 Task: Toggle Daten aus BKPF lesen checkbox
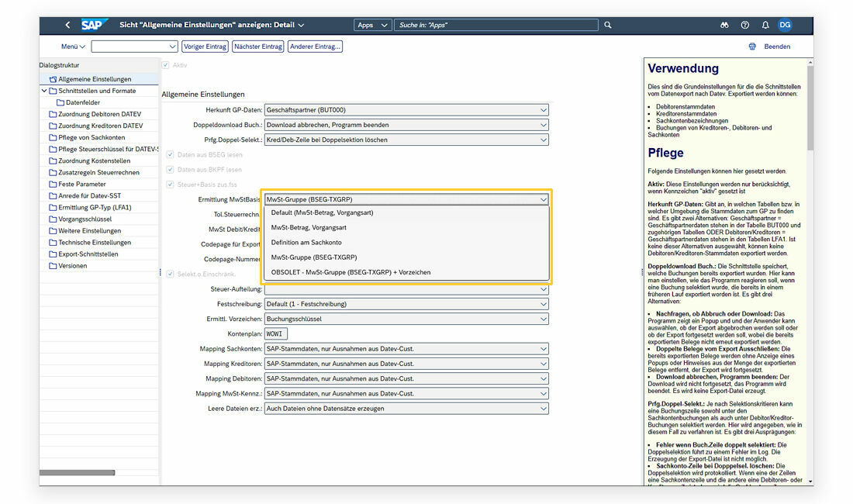pos(170,169)
